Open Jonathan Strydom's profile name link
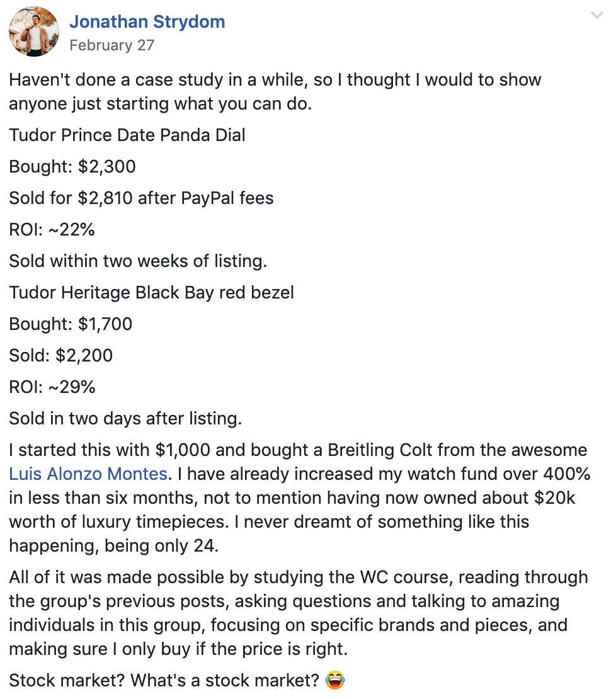Screen dimensions: 616x699 pyautogui.click(x=147, y=21)
